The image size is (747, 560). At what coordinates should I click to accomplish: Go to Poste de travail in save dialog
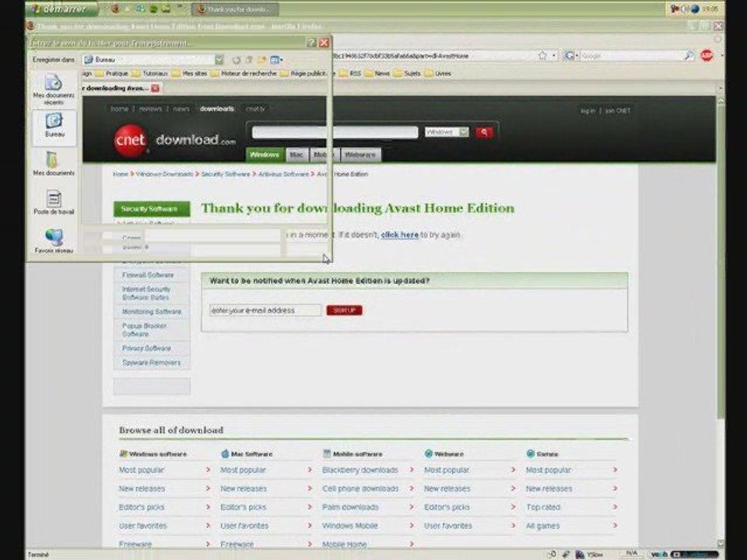coord(54,202)
